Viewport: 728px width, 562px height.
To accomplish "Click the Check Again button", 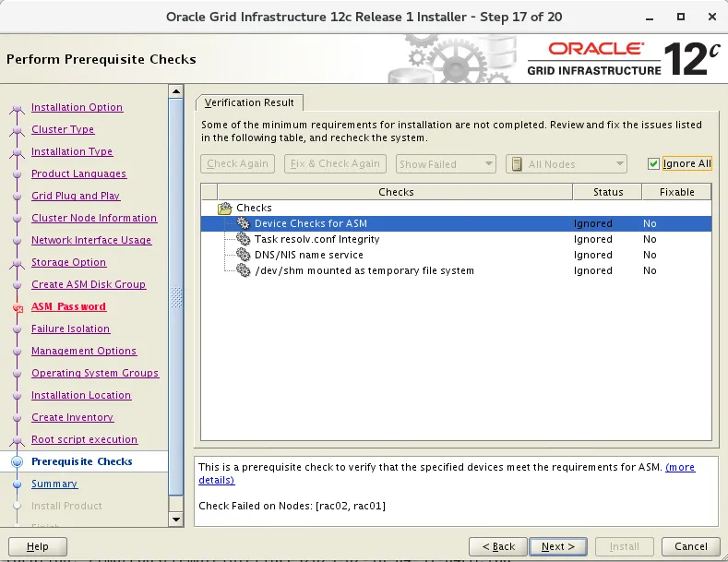I will point(238,164).
